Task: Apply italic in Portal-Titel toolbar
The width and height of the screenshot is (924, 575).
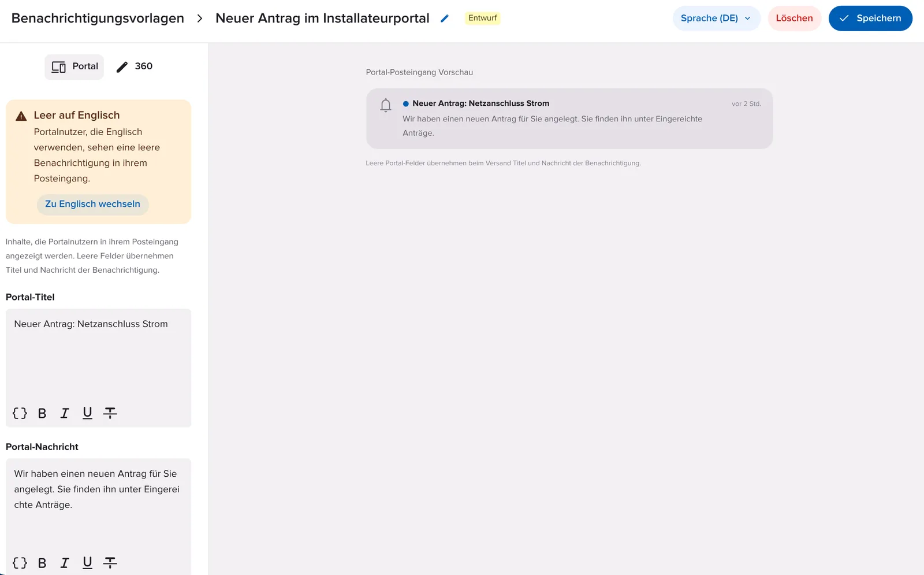Action: (65, 413)
